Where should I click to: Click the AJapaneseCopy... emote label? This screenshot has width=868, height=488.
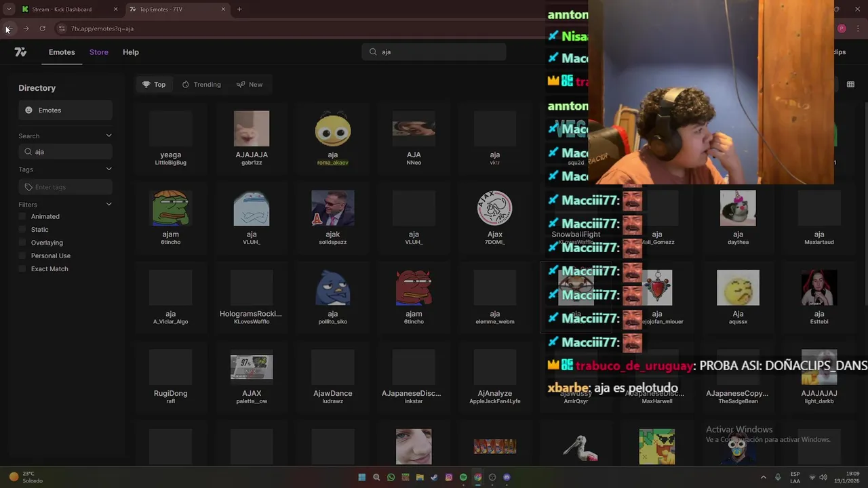coord(737,393)
